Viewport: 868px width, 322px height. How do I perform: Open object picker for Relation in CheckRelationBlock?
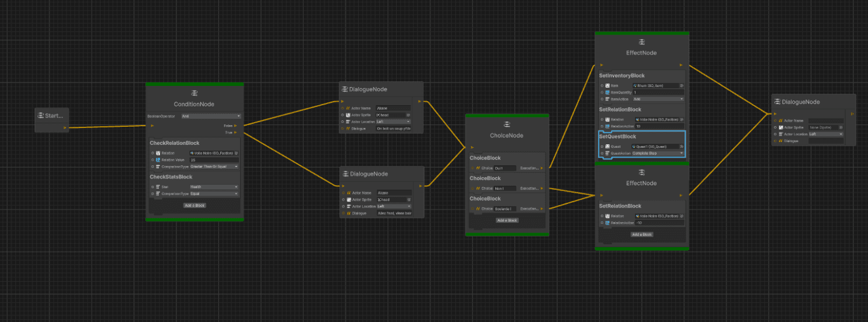tap(236, 153)
